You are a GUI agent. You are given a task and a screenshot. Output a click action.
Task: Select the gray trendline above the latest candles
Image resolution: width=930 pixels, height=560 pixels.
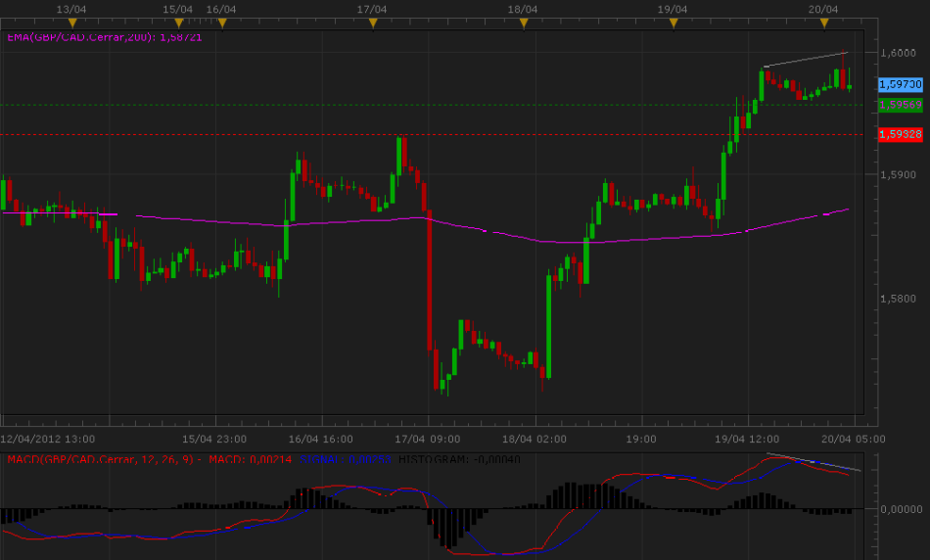pos(805,59)
